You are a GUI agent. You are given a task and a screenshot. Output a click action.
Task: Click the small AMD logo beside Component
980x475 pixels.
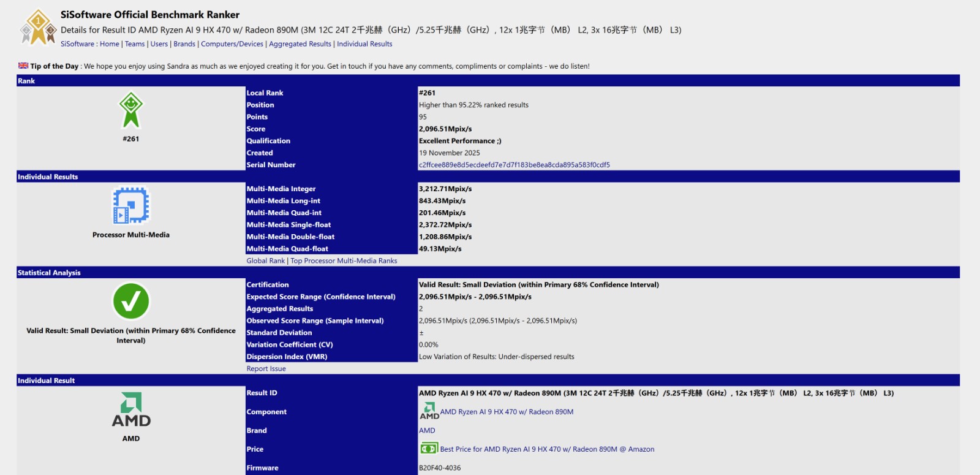429,411
